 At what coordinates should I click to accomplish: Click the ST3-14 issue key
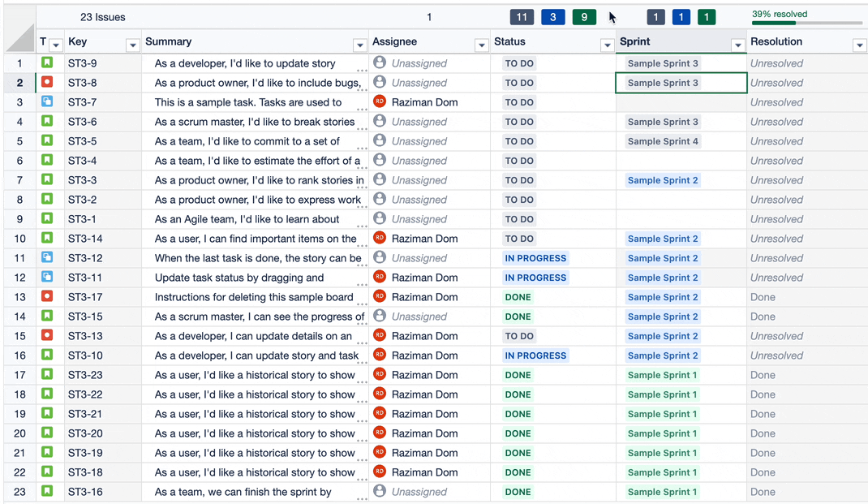[x=85, y=239]
